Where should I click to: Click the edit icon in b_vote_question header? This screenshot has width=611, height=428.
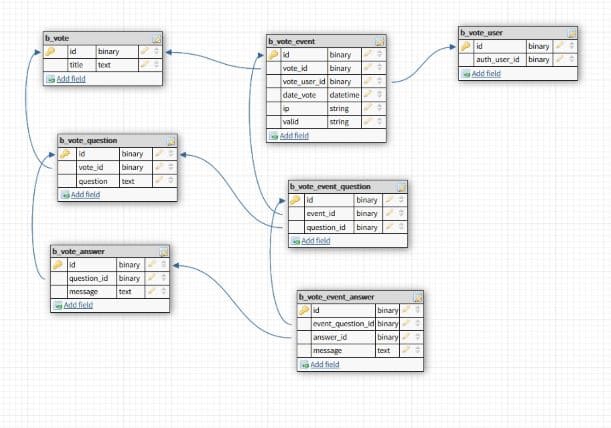(170, 141)
